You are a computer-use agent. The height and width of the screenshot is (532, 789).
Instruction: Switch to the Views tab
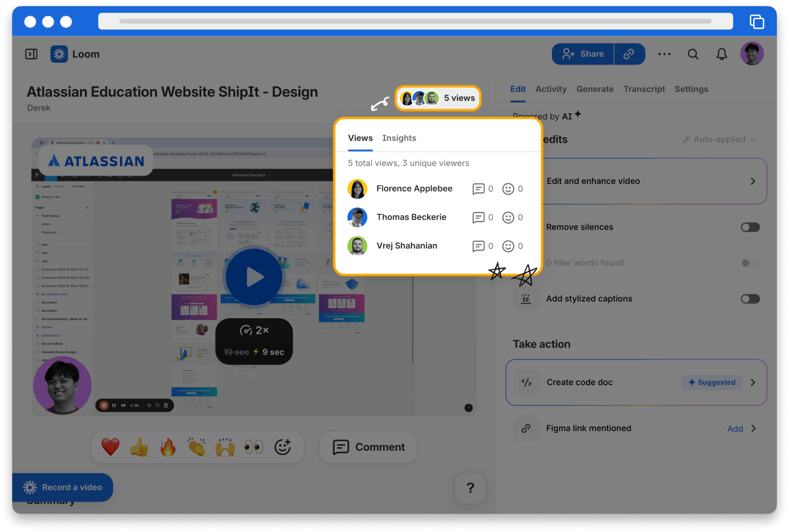(x=360, y=138)
